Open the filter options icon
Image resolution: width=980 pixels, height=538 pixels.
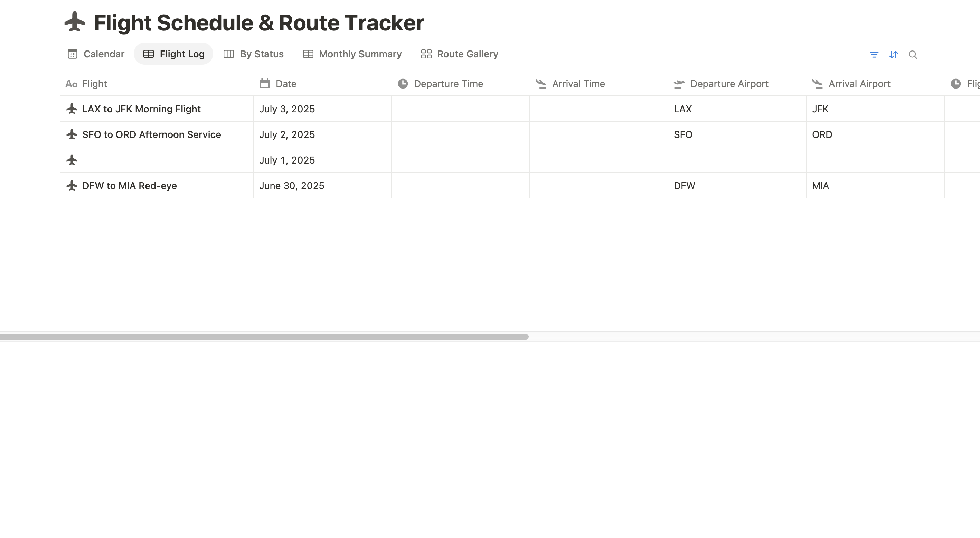[875, 55]
